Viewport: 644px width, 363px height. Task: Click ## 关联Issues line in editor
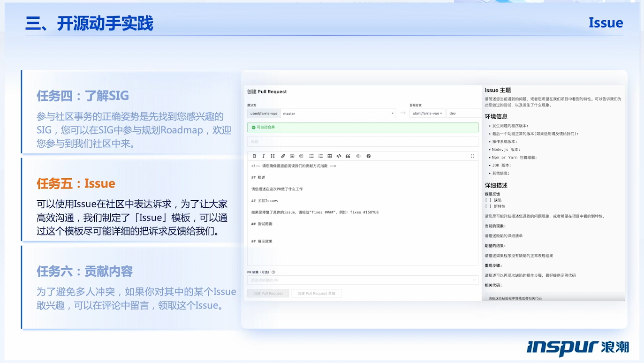[x=265, y=201]
